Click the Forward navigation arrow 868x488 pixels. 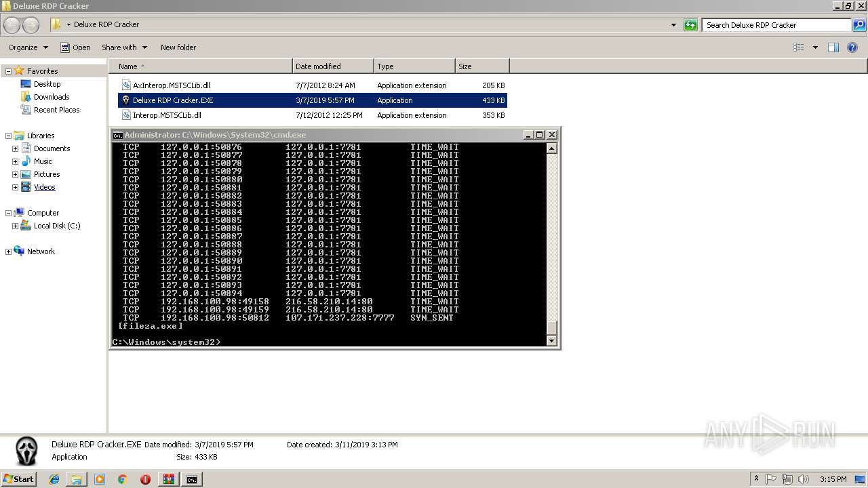click(31, 25)
